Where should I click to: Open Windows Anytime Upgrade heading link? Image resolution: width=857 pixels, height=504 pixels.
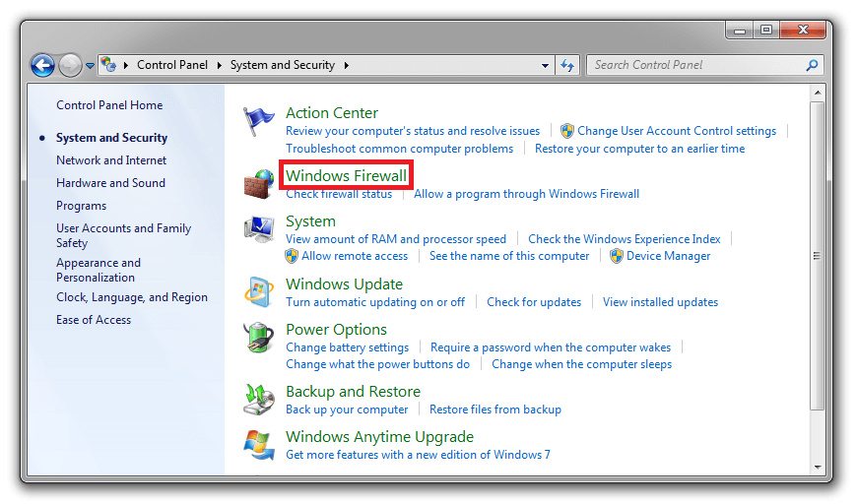pos(379,437)
